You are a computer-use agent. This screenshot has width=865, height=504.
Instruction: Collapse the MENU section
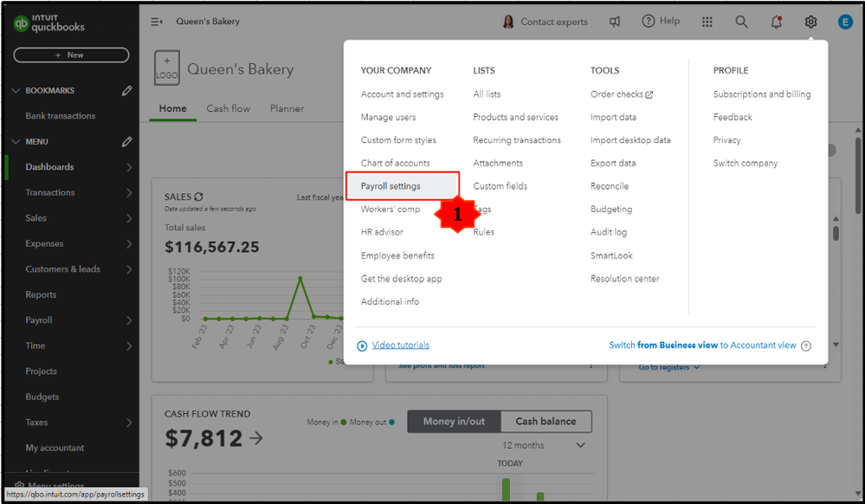(x=16, y=142)
